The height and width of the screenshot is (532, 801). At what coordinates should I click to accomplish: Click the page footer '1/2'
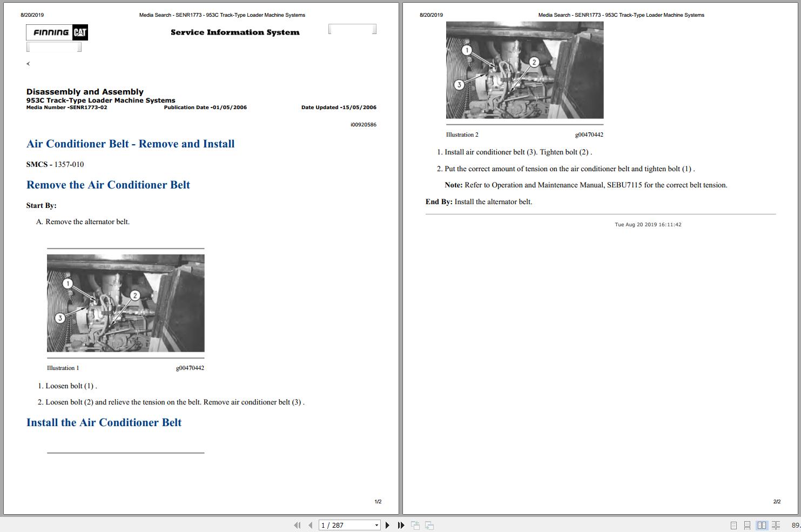point(378,502)
